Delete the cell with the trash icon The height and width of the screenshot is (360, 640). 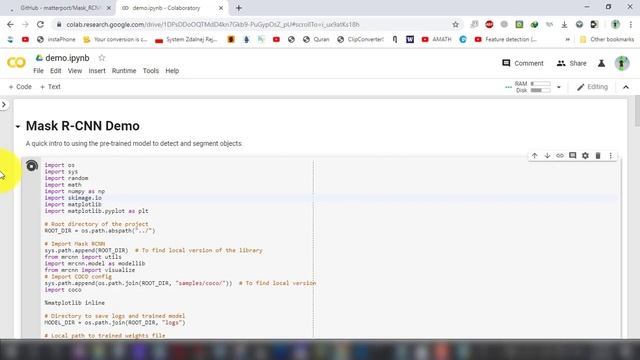(x=598, y=156)
